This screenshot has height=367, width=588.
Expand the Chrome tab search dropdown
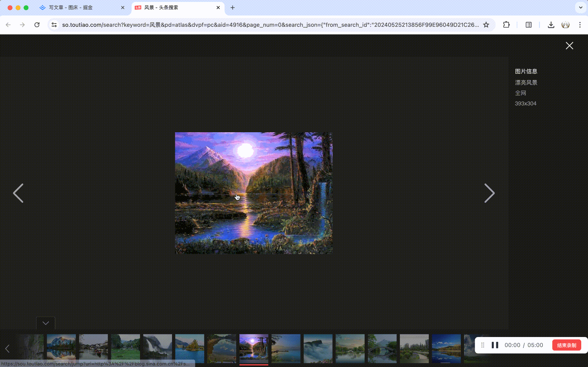[x=581, y=7]
